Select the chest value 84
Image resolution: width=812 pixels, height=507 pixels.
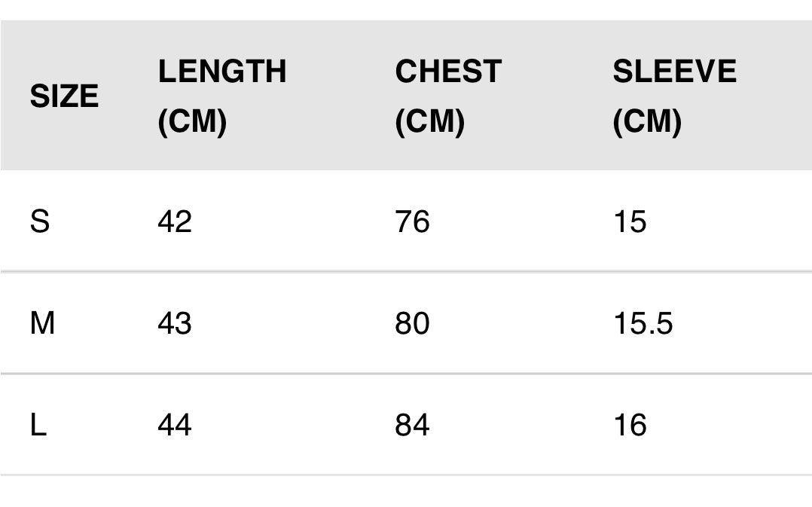[x=412, y=425]
